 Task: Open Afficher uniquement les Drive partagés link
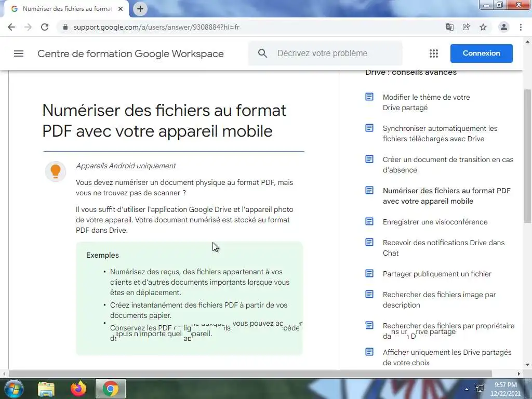[447, 357]
